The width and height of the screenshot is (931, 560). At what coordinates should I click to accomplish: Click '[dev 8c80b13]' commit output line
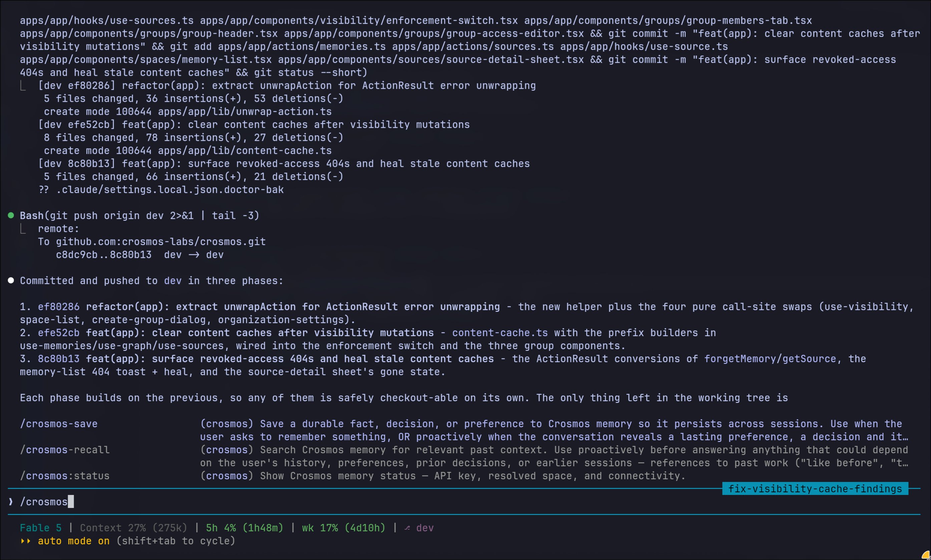coord(284,163)
